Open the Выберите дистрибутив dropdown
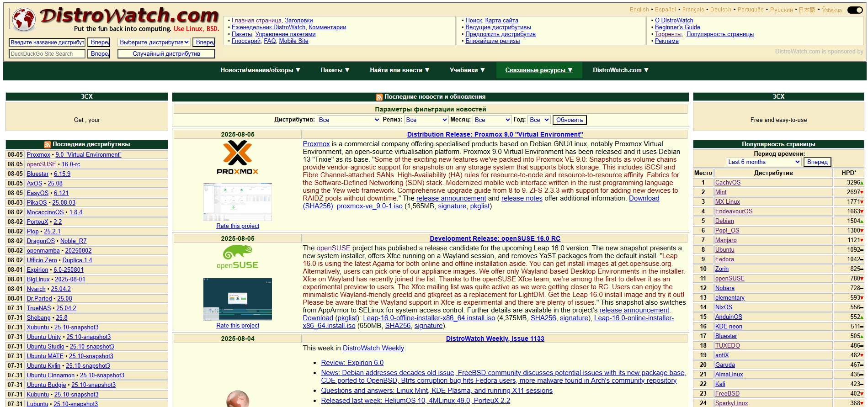 tap(154, 42)
